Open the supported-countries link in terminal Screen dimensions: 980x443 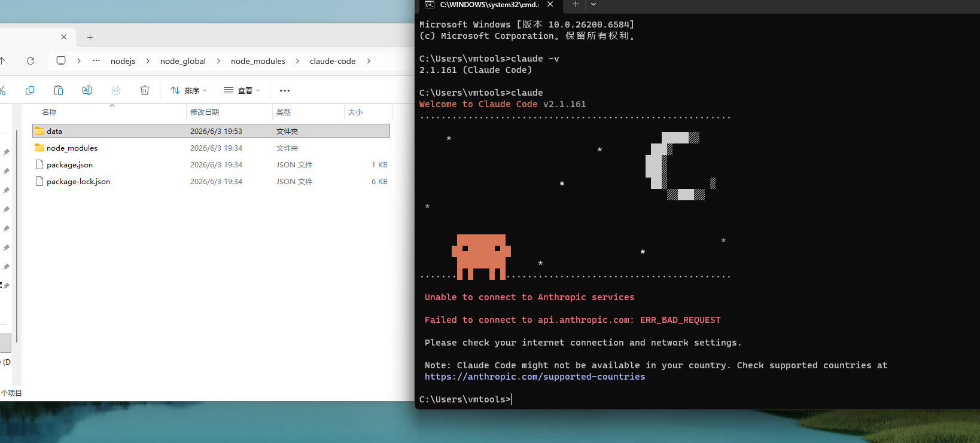point(535,377)
